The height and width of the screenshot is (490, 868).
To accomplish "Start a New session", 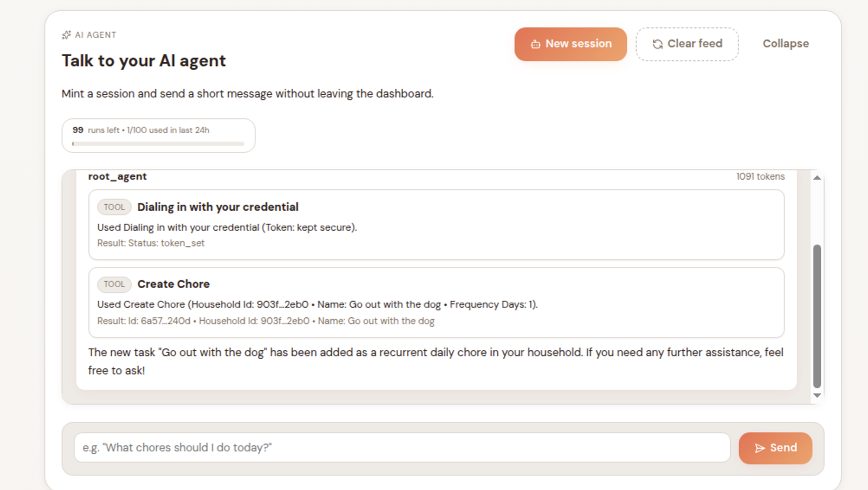I will 570,44.
